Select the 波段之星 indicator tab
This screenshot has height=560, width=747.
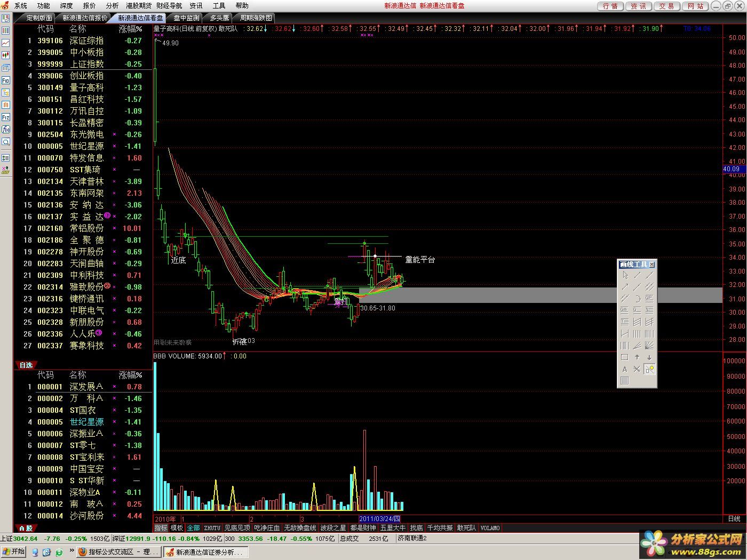point(333,527)
